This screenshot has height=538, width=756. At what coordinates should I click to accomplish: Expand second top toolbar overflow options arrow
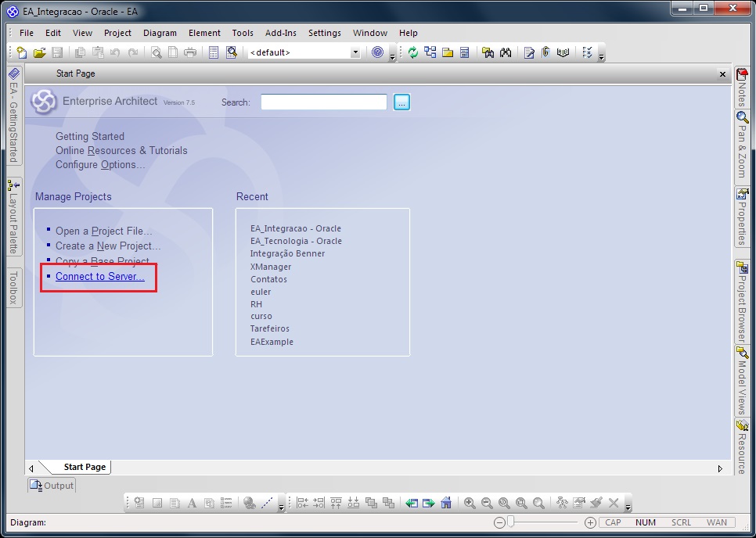pyautogui.click(x=601, y=56)
